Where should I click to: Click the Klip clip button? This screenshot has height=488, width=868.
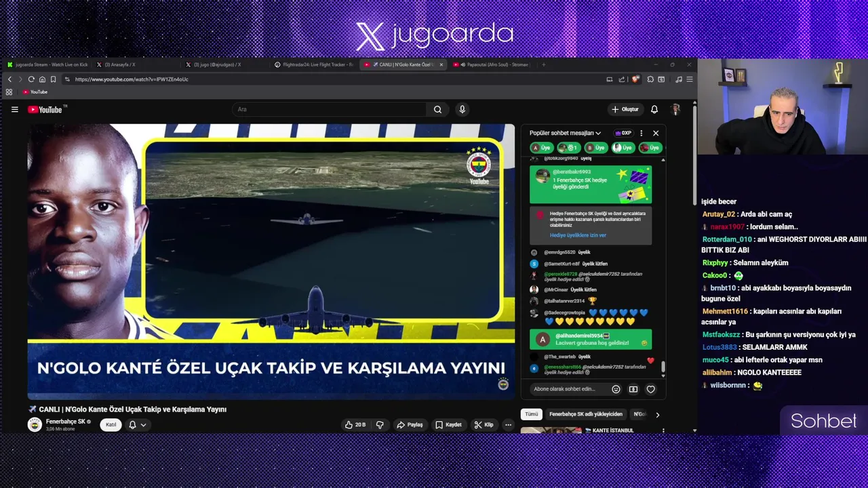pos(484,425)
